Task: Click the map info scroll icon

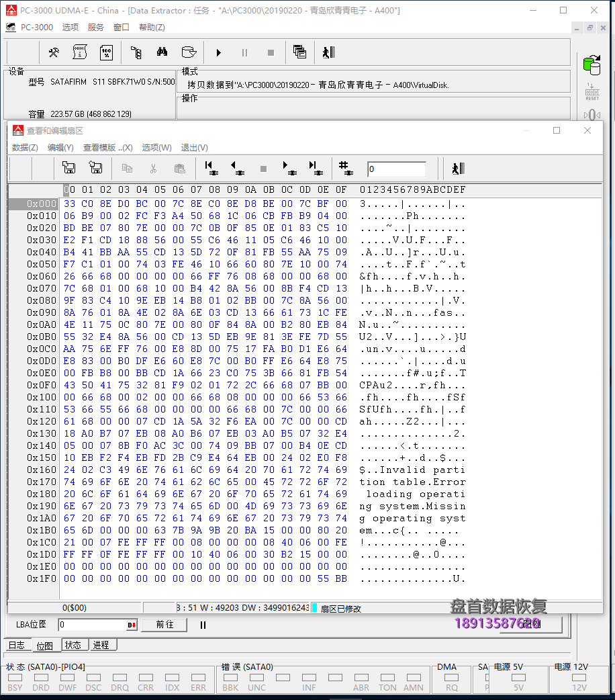Action: tap(79, 52)
